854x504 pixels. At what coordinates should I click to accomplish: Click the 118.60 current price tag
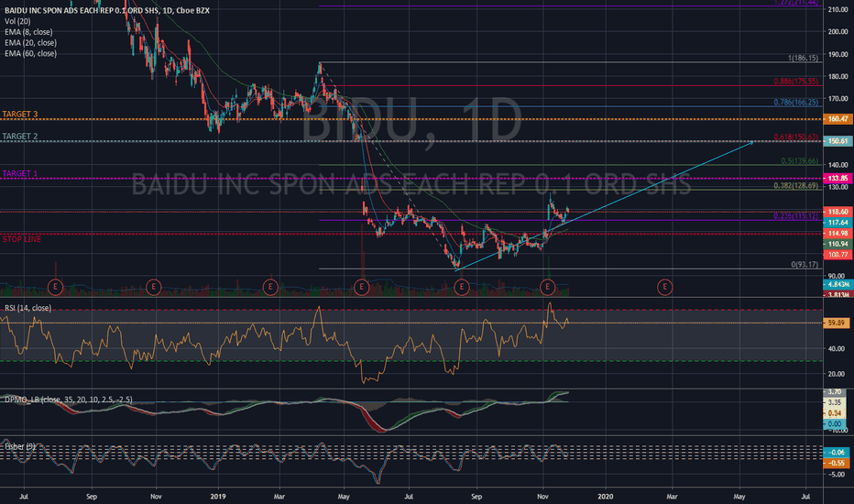tap(838, 212)
